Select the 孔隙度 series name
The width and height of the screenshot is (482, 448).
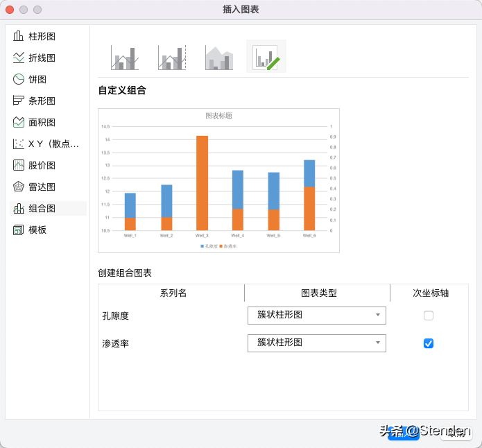click(x=116, y=316)
